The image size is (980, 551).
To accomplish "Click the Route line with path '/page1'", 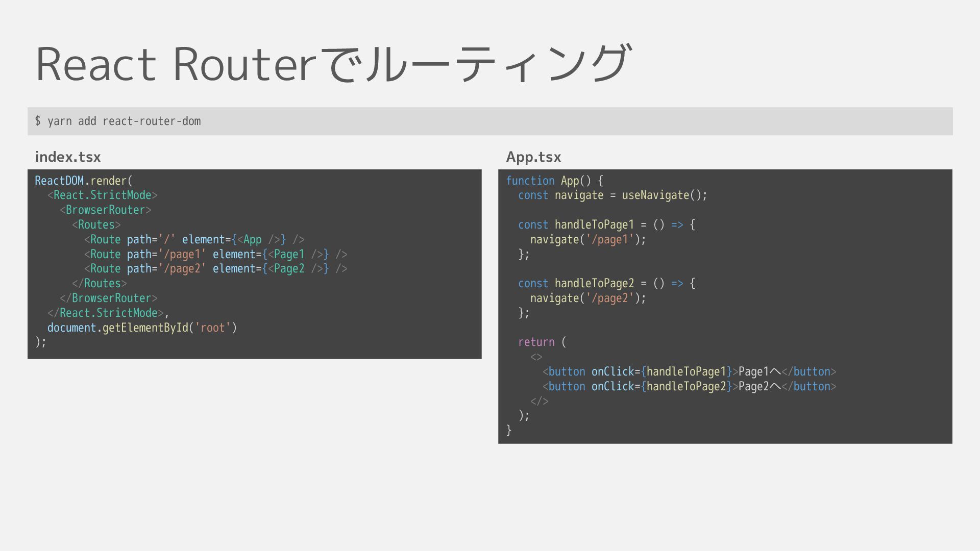I will 215,254.
